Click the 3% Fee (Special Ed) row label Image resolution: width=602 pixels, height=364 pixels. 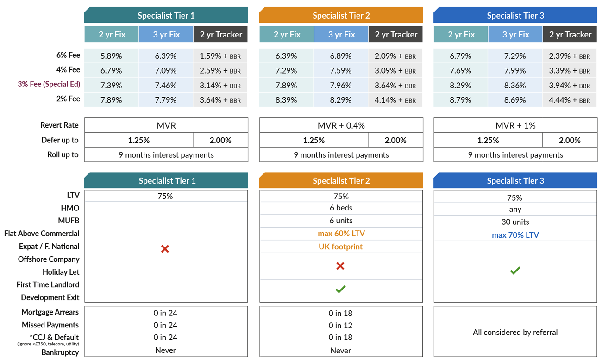49,84
